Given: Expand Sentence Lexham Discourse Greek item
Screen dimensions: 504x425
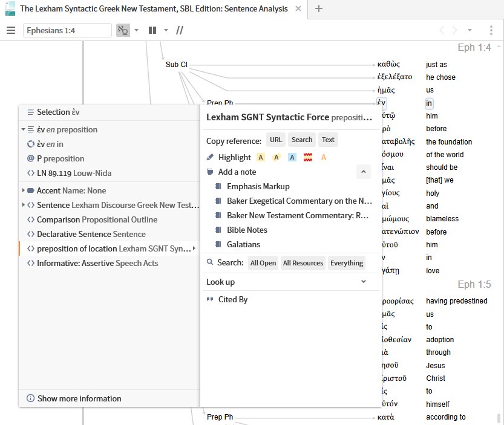Looking at the screenshot, I should pyautogui.click(x=23, y=204).
